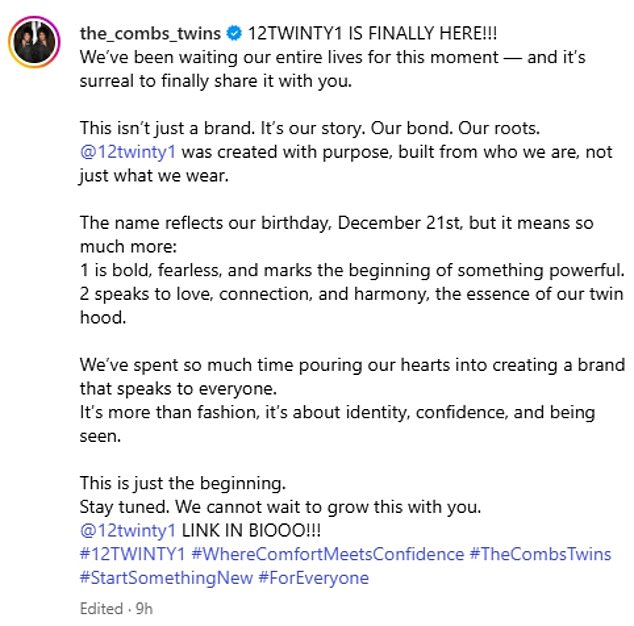The height and width of the screenshot is (626, 634).
Task: Open the #TheCombsTwins hashtag
Action: point(540,554)
